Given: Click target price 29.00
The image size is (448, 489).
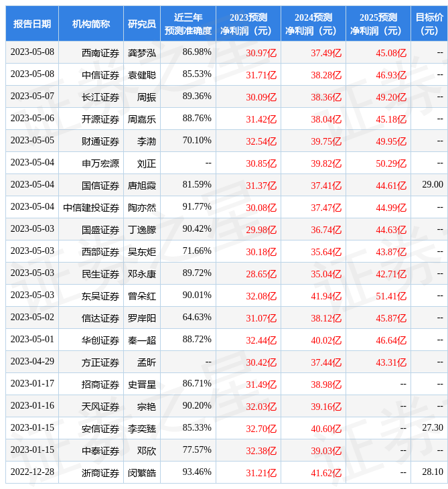Looking at the screenshot, I should click(x=433, y=184).
